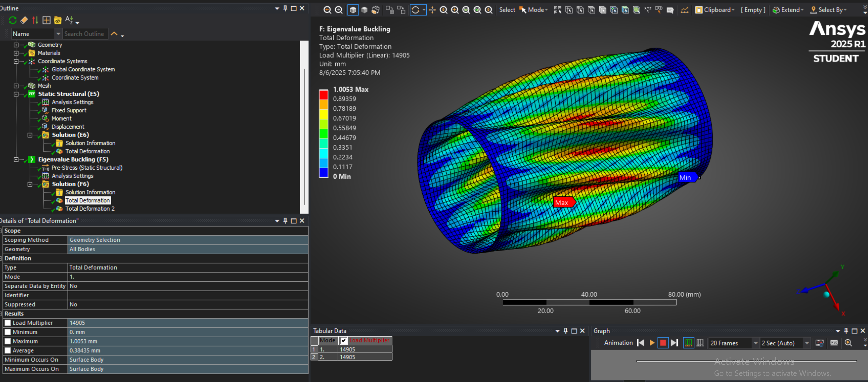Open the 20 Frames dropdown
The width and height of the screenshot is (868, 382).
pyautogui.click(x=755, y=343)
